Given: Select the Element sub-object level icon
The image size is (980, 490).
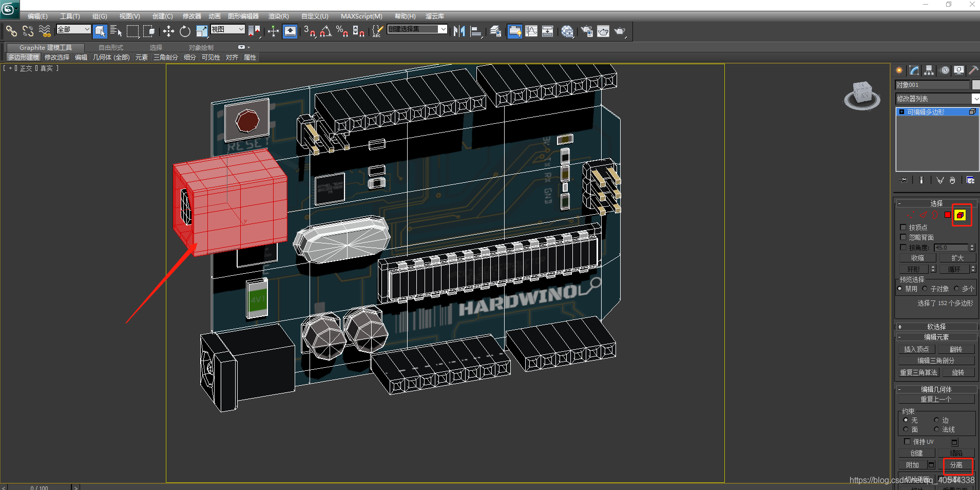Looking at the screenshot, I should coord(960,215).
